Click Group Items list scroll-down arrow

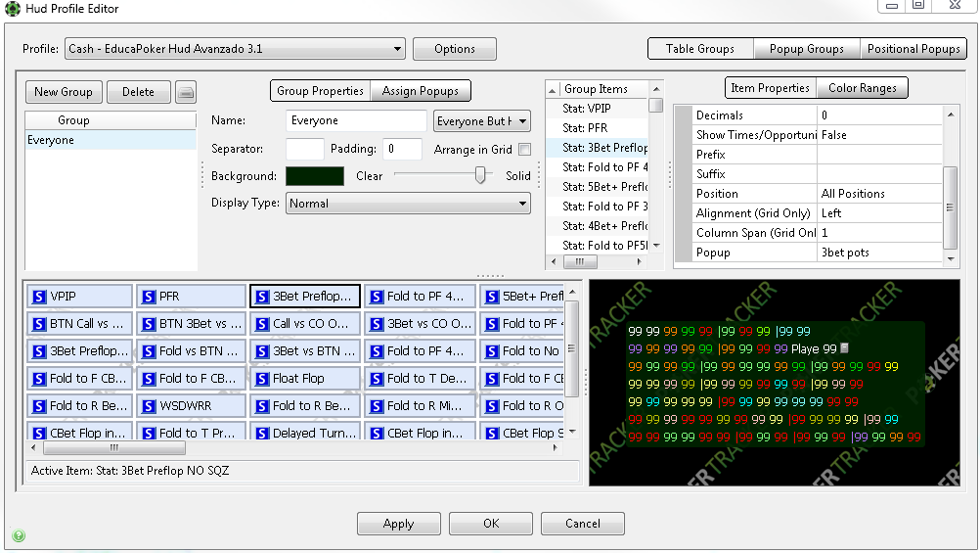pos(656,246)
